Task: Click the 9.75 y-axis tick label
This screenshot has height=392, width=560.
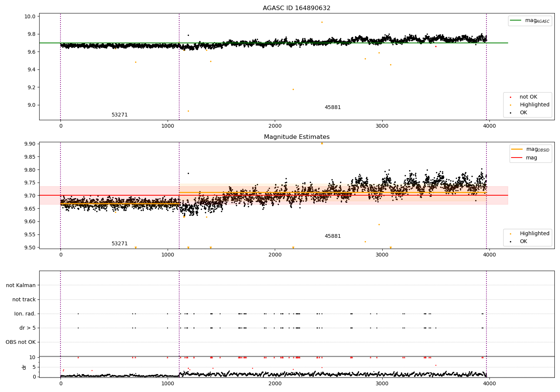Action: click(30, 183)
